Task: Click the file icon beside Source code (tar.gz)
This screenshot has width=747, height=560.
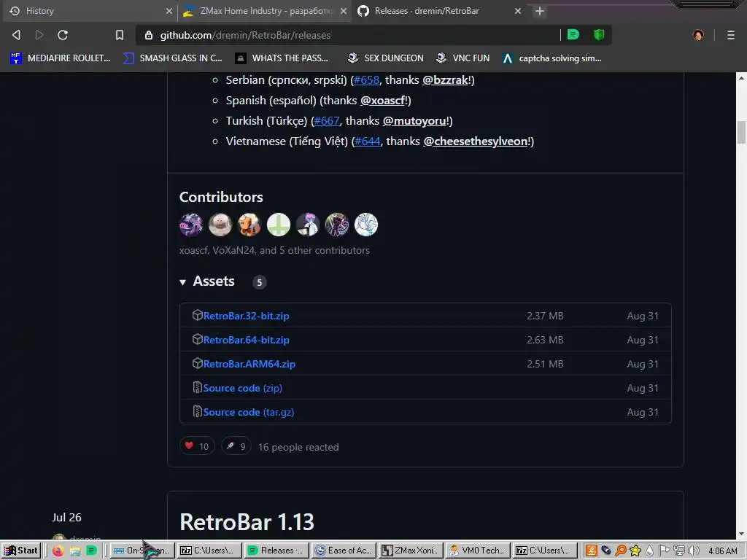Action: point(197,411)
